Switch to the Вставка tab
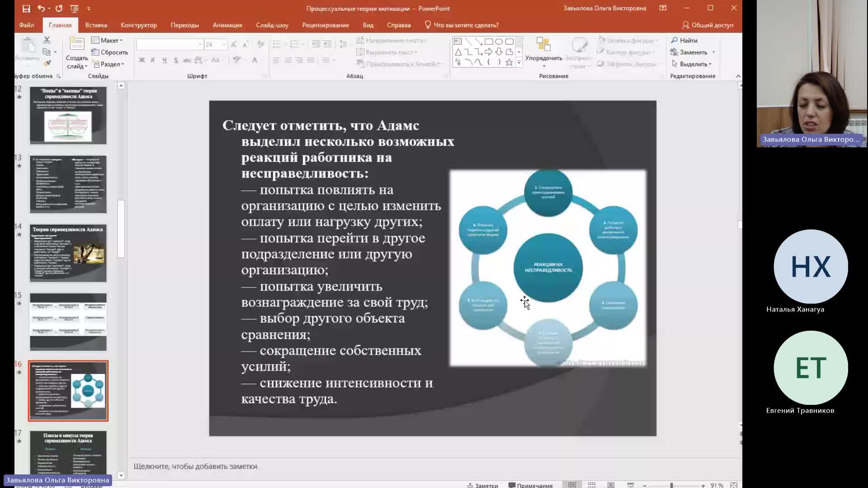This screenshot has width=868, height=488. click(x=96, y=25)
